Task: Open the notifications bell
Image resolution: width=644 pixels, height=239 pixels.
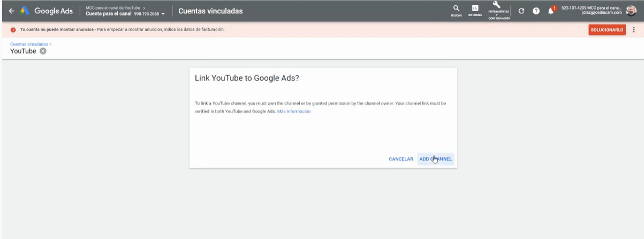Action: click(x=551, y=11)
